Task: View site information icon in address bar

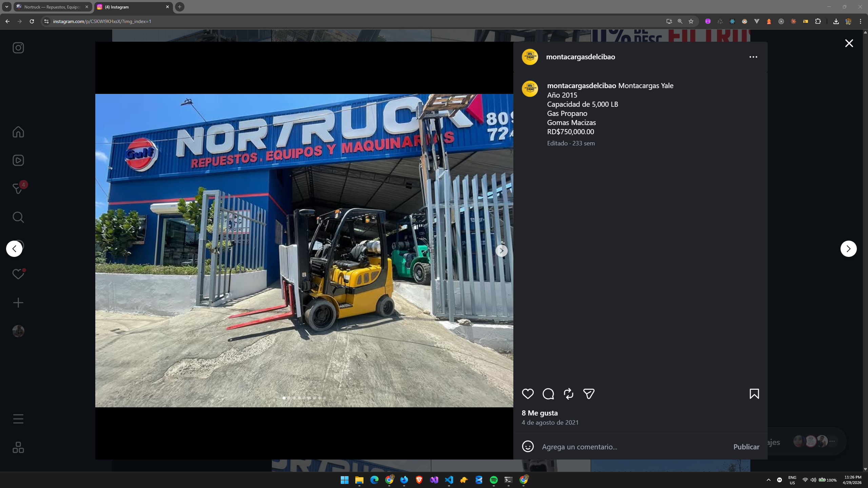Action: pos(46,21)
